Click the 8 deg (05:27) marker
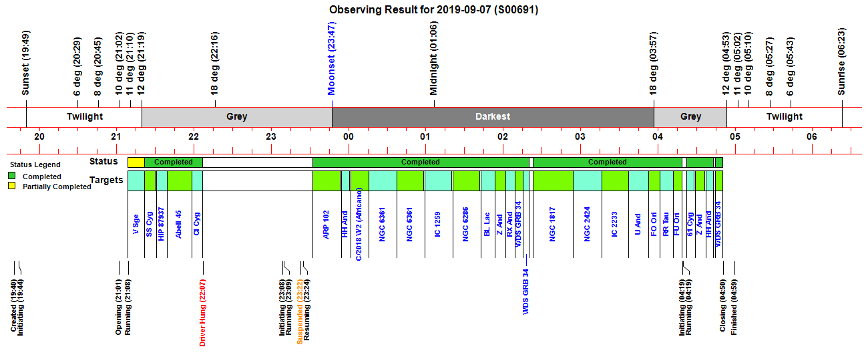 click(x=770, y=67)
